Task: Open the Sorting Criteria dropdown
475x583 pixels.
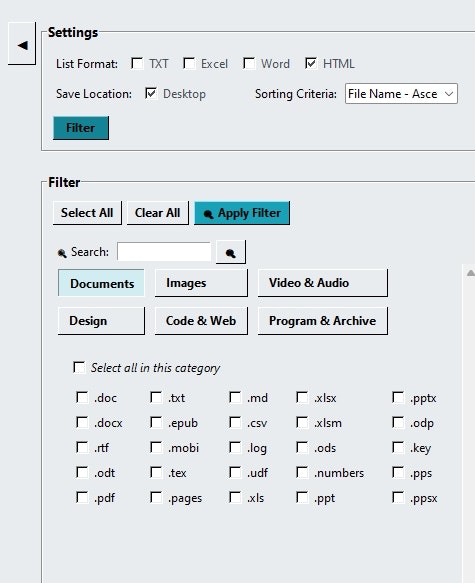Action: 401,93
